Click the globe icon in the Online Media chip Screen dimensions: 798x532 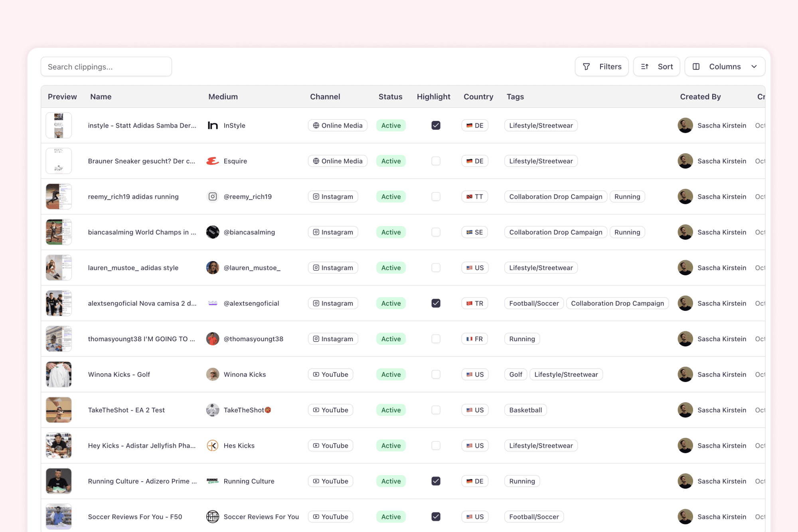pyautogui.click(x=316, y=125)
